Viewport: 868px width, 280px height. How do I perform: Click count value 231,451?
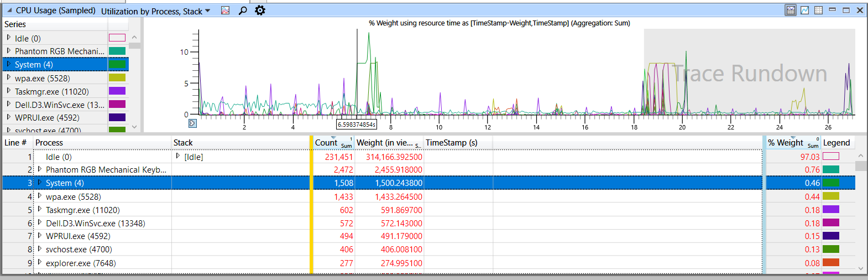(x=339, y=157)
